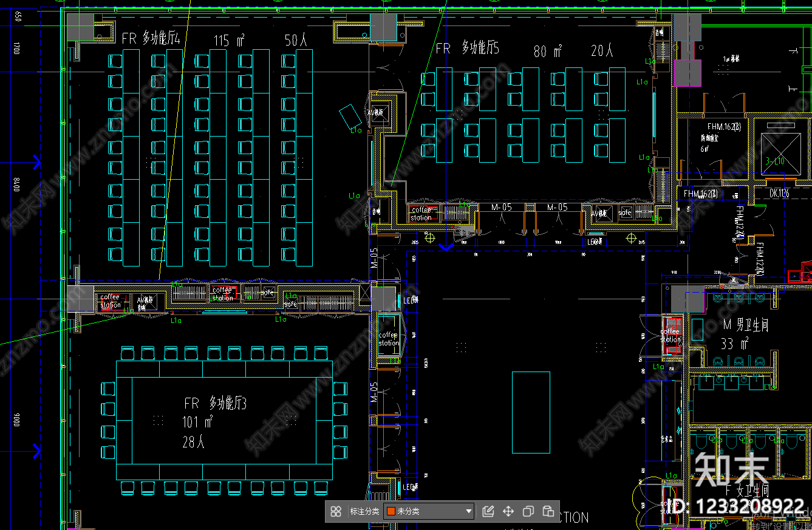
Task: Select the move annotation arrows icon
Action: (508, 511)
